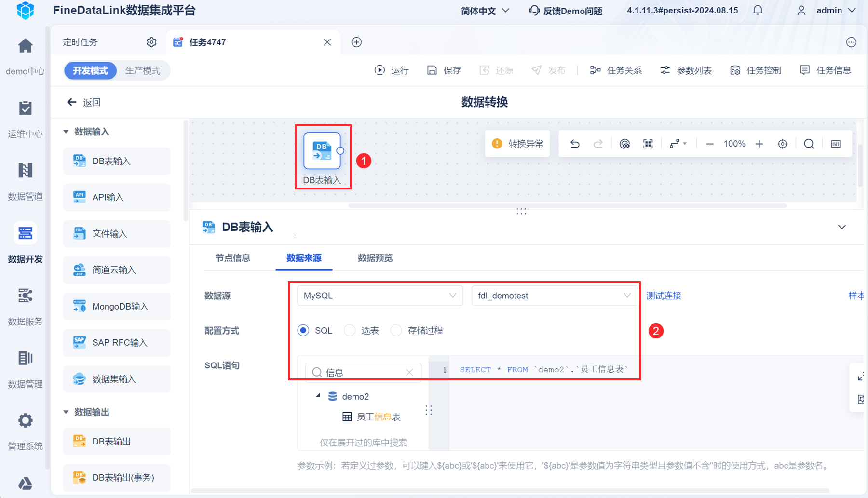Screen dimensions: 868x498
Task: Open 参数列表 from toolbar
Action: tap(686, 70)
